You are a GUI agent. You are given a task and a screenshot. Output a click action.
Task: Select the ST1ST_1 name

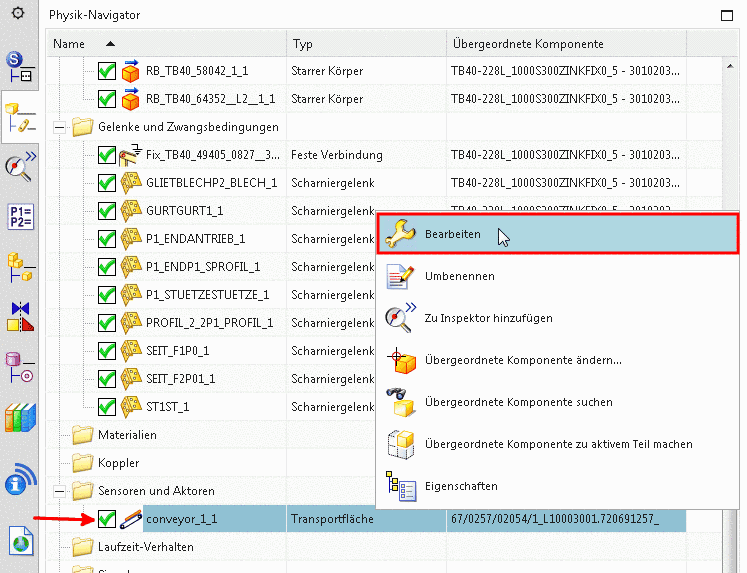(167, 407)
